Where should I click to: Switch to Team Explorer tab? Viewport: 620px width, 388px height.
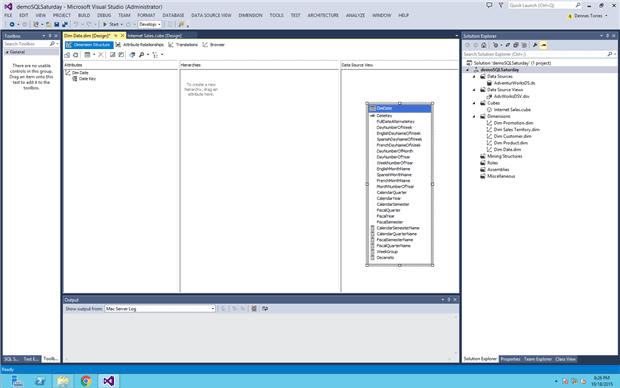(538, 359)
